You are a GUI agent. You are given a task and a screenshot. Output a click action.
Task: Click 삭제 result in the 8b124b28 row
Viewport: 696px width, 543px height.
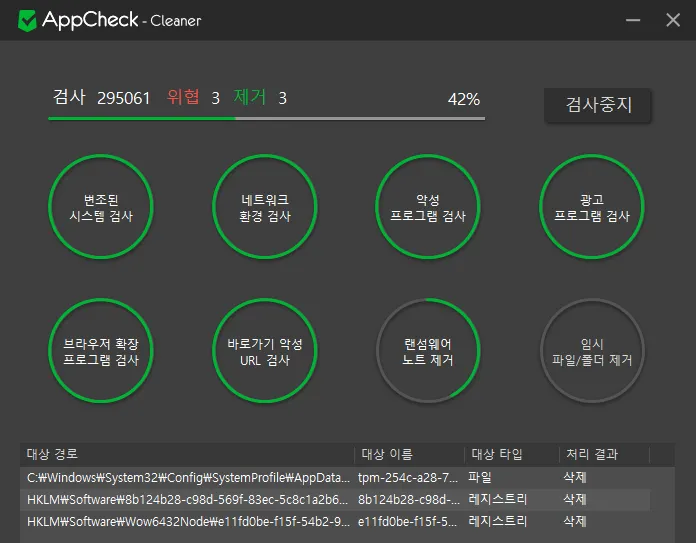click(575, 499)
